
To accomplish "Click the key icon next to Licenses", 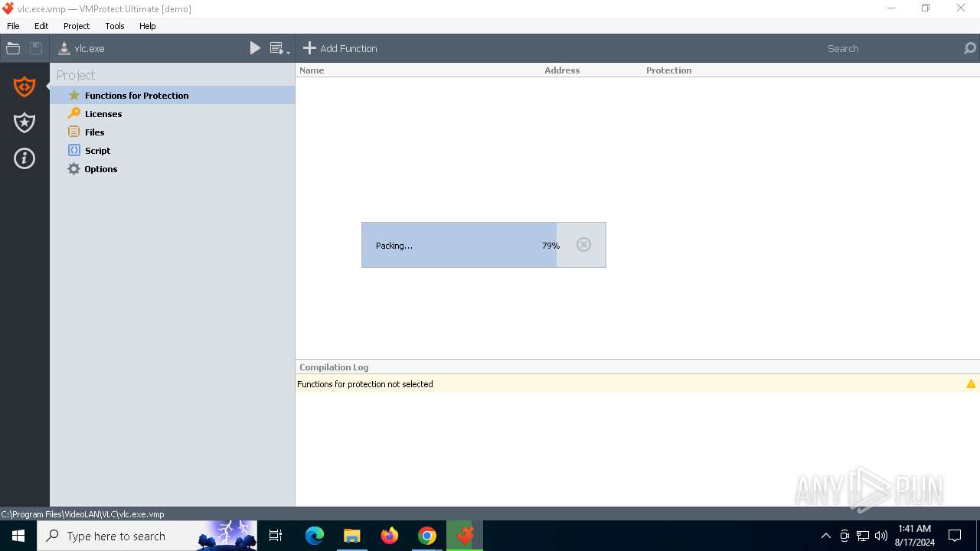I will (74, 113).
